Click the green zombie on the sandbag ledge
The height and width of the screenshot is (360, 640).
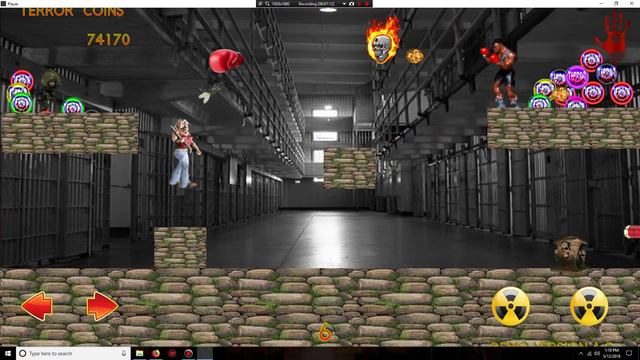pyautogui.click(x=49, y=91)
